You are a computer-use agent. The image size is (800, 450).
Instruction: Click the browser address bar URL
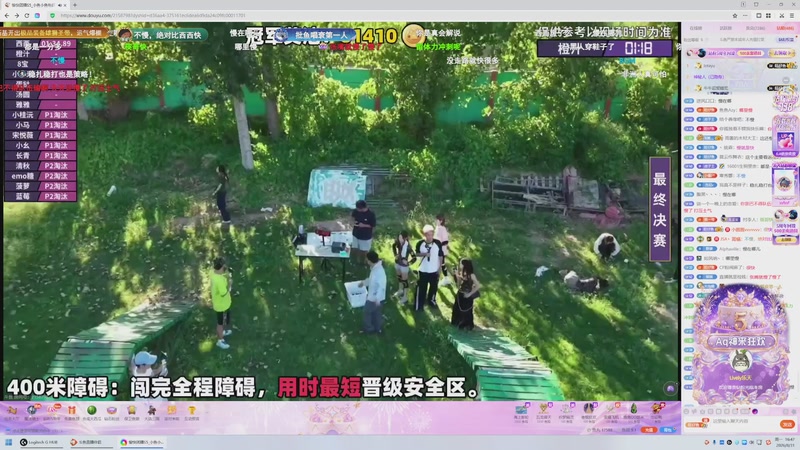[153, 15]
